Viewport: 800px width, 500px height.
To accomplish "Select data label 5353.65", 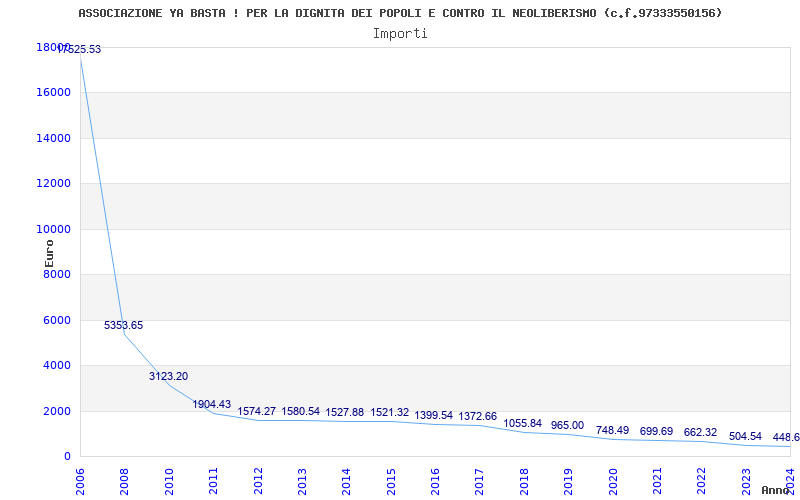I will pos(123,326).
